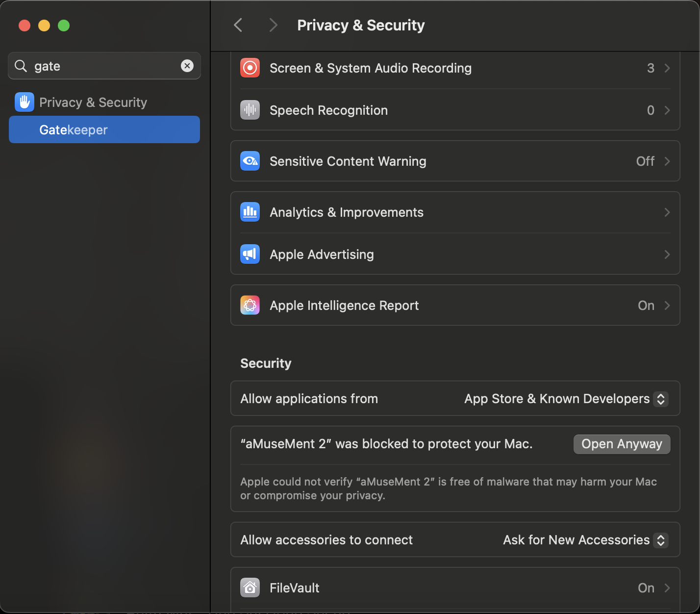Click the count 0 for Speech Recognition
The height and width of the screenshot is (614, 700).
coord(650,110)
